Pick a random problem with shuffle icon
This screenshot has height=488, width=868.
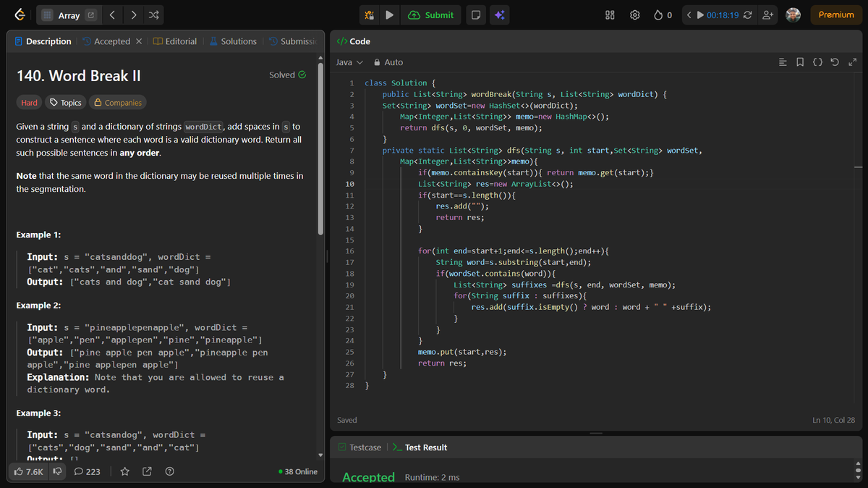(x=154, y=15)
